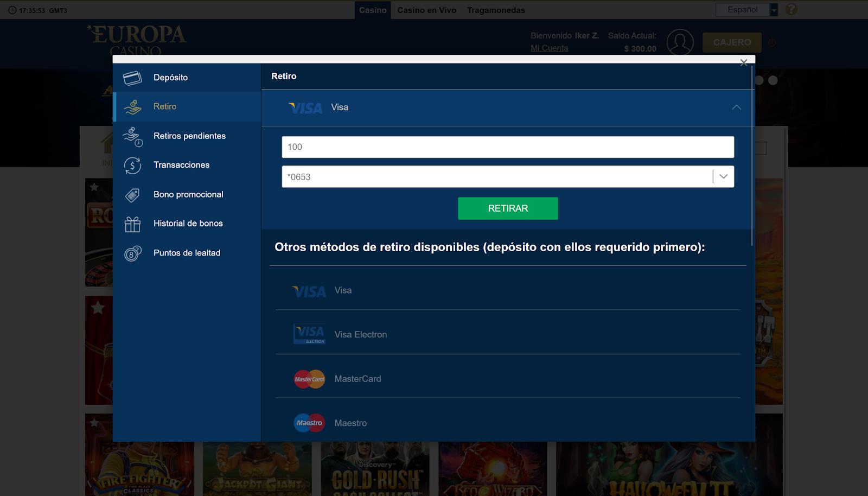868x496 pixels.
Task: Click the $ 300.00 balance text
Action: (x=640, y=49)
